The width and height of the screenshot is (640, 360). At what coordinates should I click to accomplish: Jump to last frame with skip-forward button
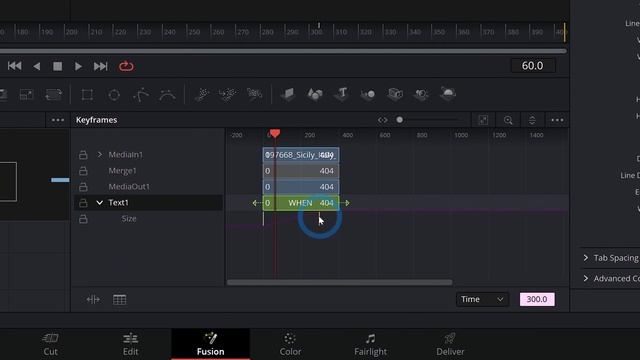pyautogui.click(x=100, y=66)
